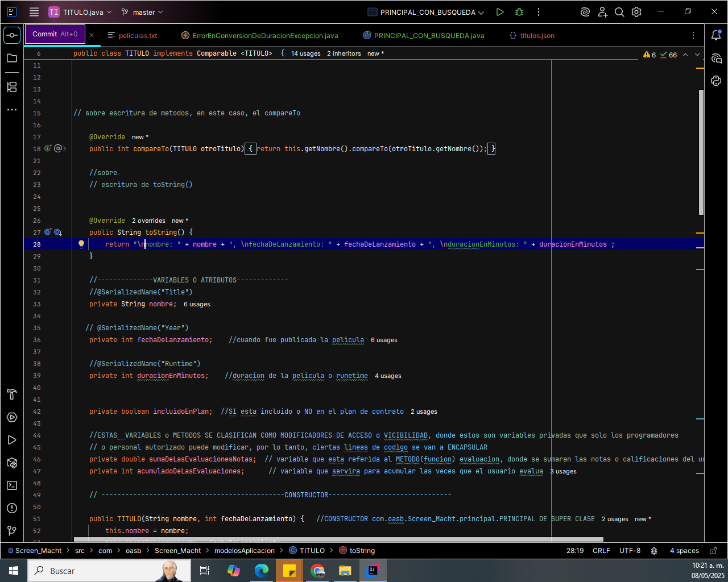Start the debug session
The image size is (728, 582).
519,12
